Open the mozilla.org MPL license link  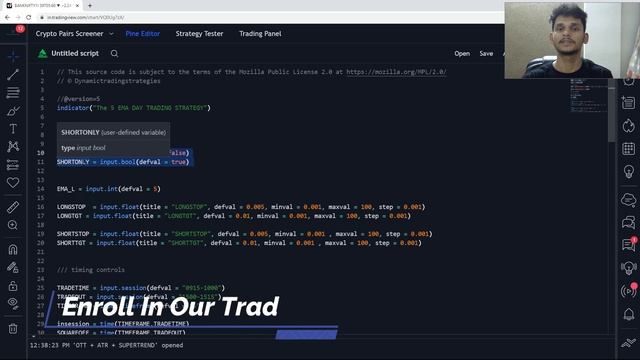[396, 72]
